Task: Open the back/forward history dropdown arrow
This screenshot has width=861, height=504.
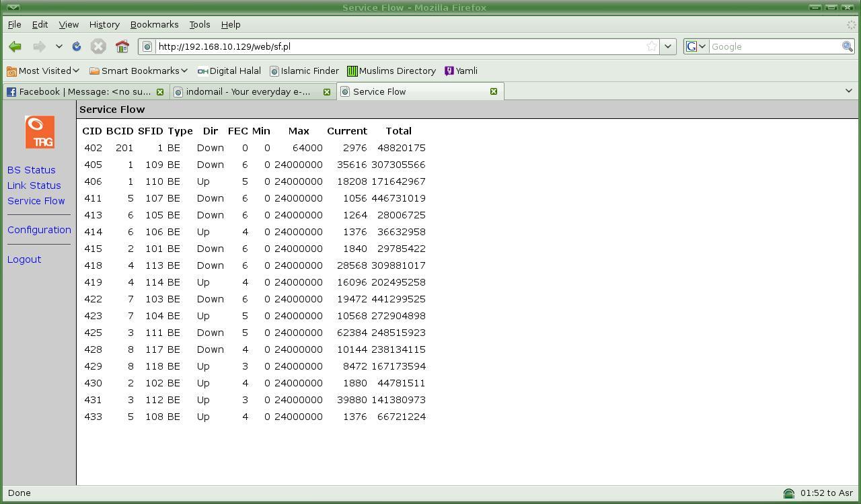Action: tap(59, 46)
